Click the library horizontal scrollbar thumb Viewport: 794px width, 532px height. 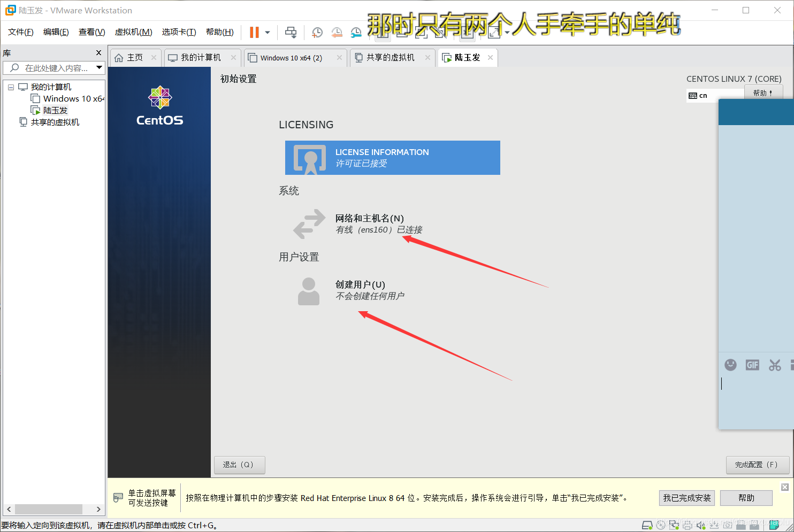pyautogui.click(x=49, y=509)
